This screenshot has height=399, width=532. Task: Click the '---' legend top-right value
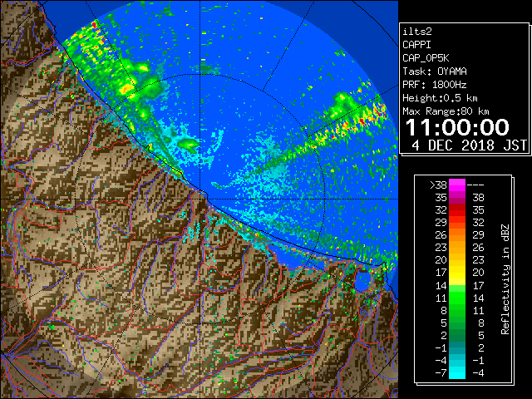coord(475,185)
